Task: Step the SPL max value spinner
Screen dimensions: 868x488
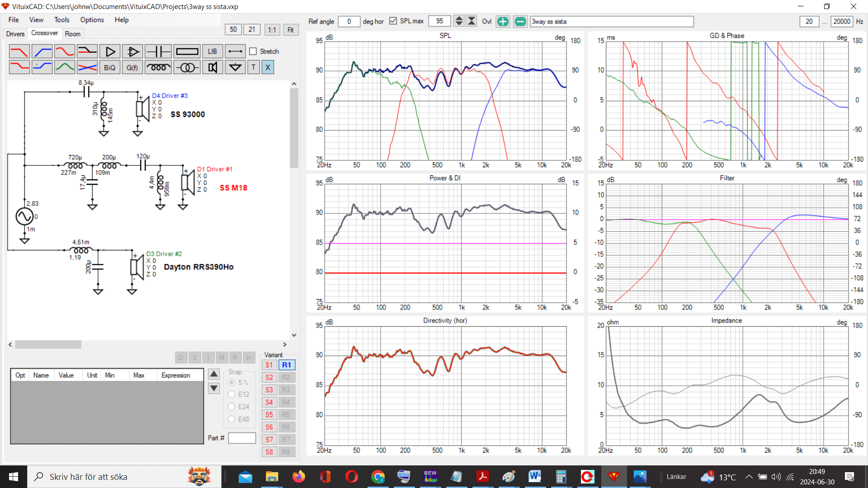Action: [459, 21]
